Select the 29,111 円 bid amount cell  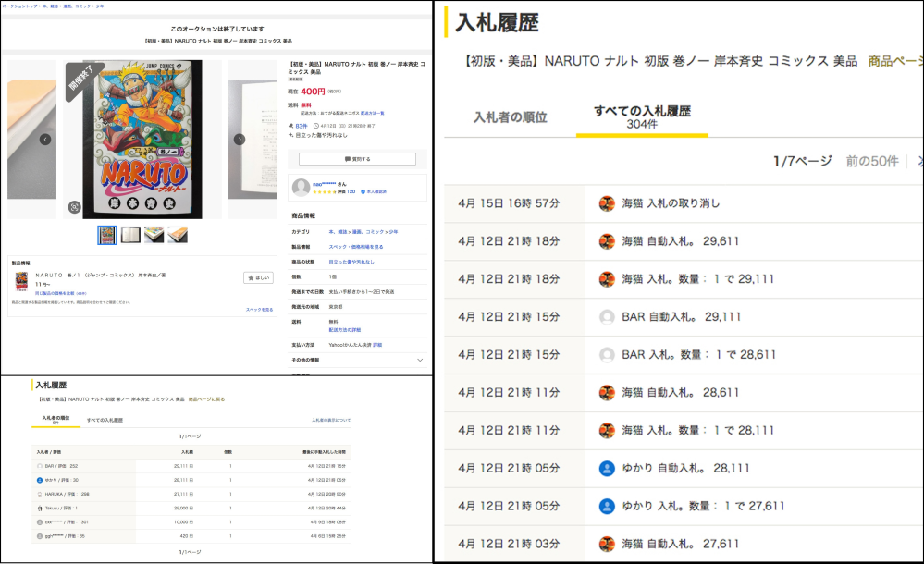tap(183, 466)
